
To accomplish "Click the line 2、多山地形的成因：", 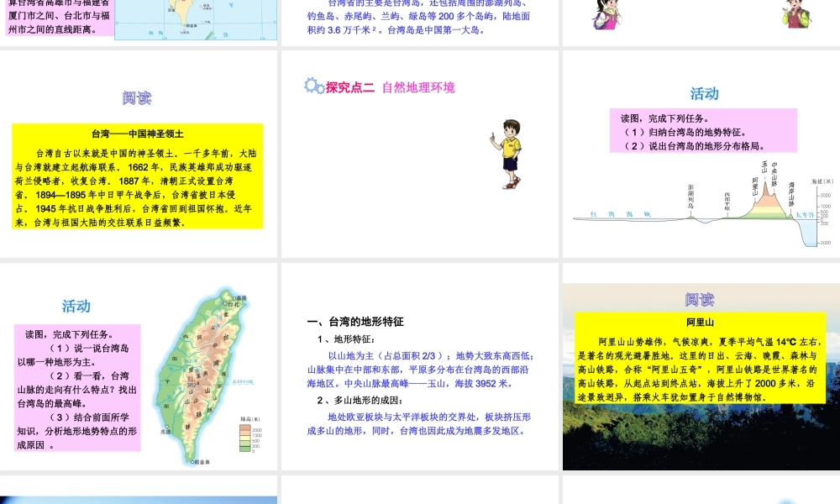I will [360, 401].
